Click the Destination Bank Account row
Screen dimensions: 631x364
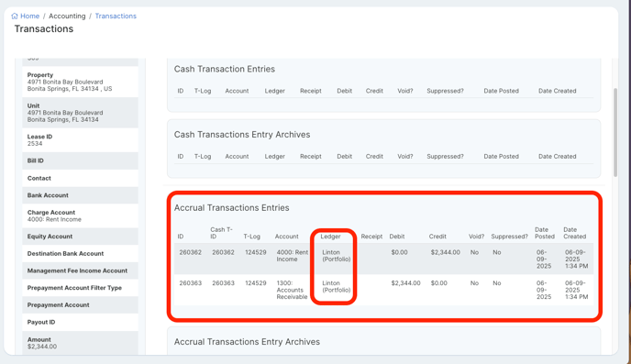80,254
